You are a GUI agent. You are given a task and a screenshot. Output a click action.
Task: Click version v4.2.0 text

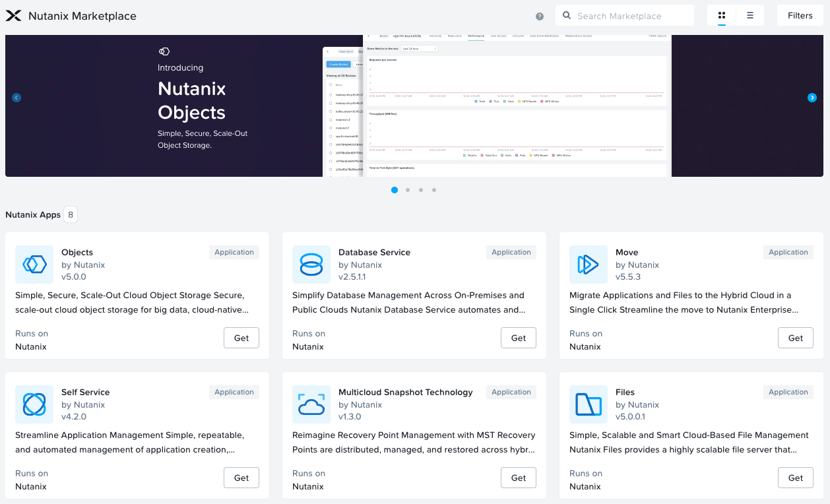[74, 417]
